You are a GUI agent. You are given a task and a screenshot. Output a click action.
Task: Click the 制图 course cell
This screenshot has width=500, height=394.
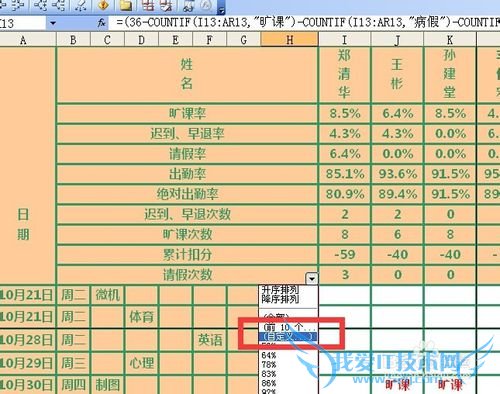[x=107, y=385]
